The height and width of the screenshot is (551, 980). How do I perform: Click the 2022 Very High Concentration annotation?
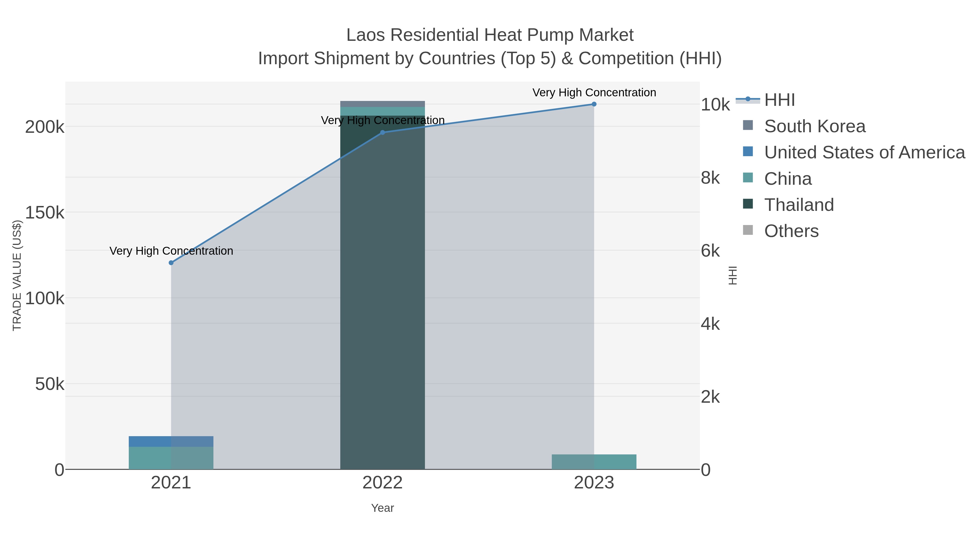(383, 120)
